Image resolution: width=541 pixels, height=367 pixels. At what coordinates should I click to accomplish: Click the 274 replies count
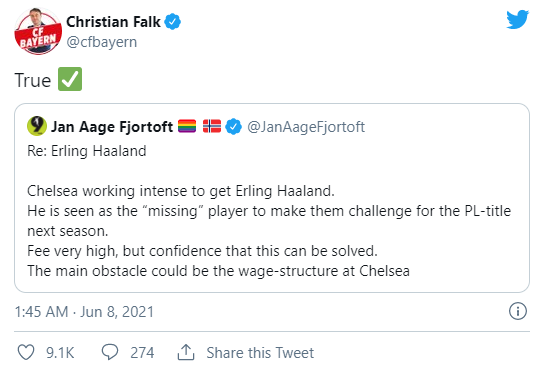point(142,353)
